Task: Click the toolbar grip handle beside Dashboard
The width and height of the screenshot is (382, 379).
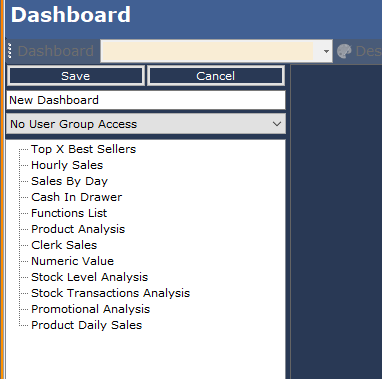Action: click(x=10, y=51)
